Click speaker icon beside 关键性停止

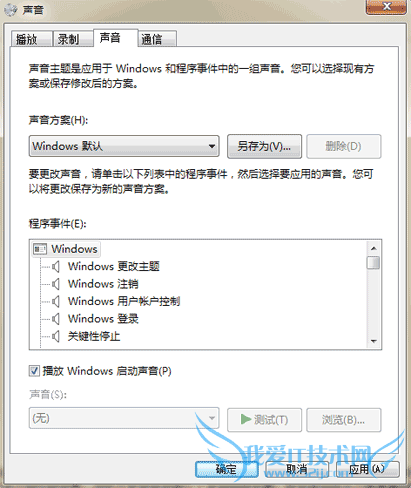pos(56,336)
